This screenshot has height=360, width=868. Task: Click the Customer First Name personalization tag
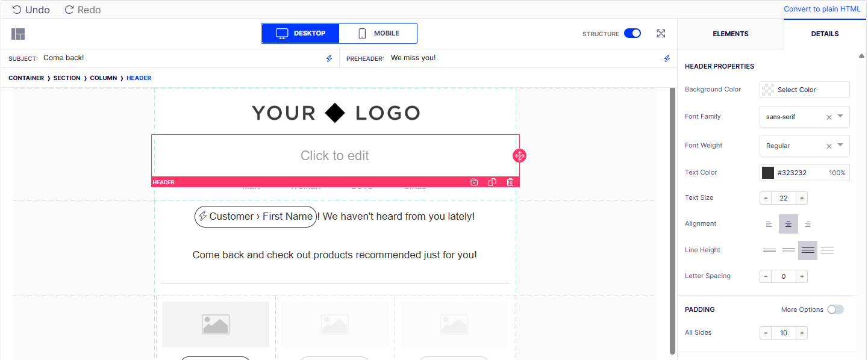pos(255,217)
